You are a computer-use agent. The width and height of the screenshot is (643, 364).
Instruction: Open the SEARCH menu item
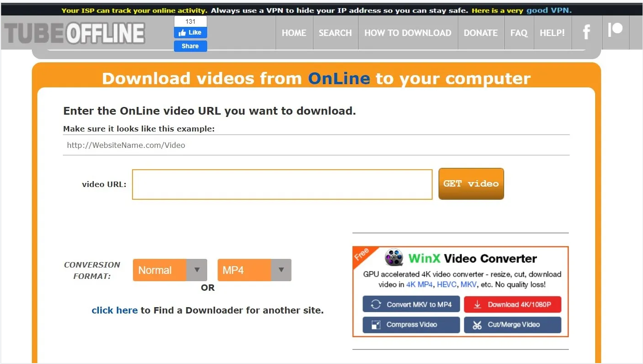pos(335,33)
